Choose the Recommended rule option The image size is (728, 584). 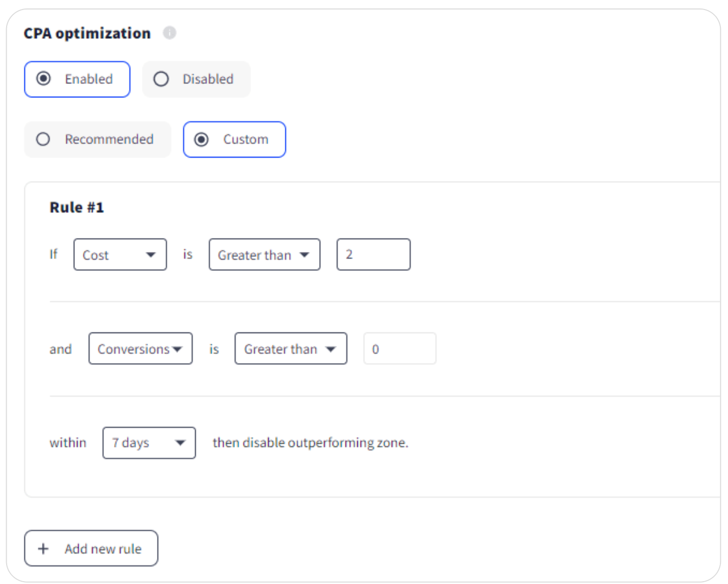(x=43, y=139)
